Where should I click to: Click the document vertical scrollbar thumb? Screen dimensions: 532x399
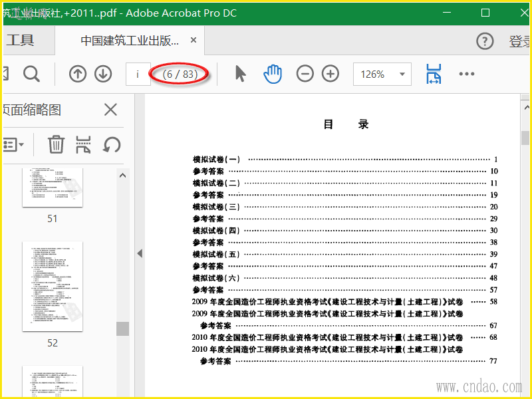(525, 138)
